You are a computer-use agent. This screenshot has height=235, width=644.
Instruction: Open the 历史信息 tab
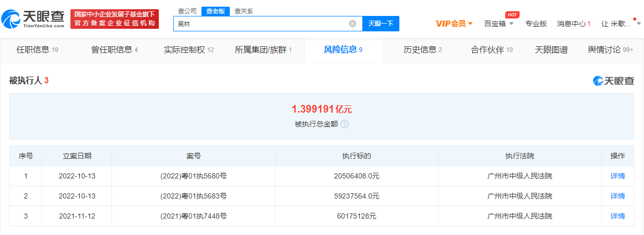(x=422, y=50)
